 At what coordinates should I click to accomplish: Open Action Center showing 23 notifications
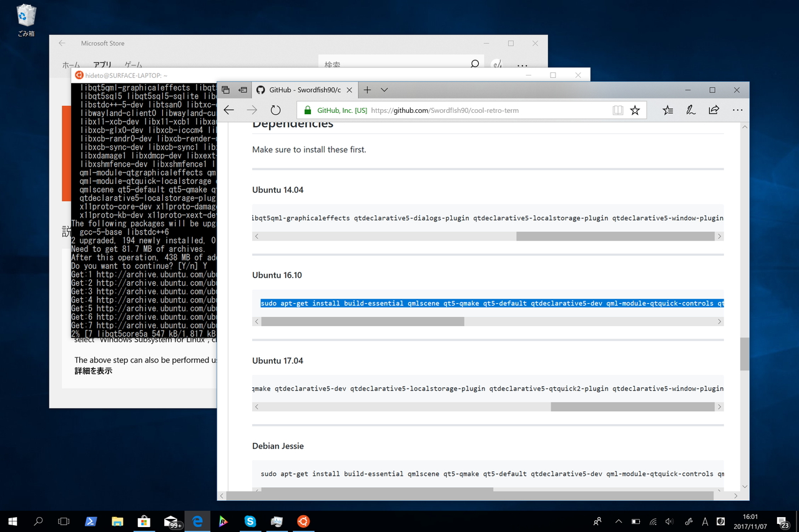(x=783, y=521)
